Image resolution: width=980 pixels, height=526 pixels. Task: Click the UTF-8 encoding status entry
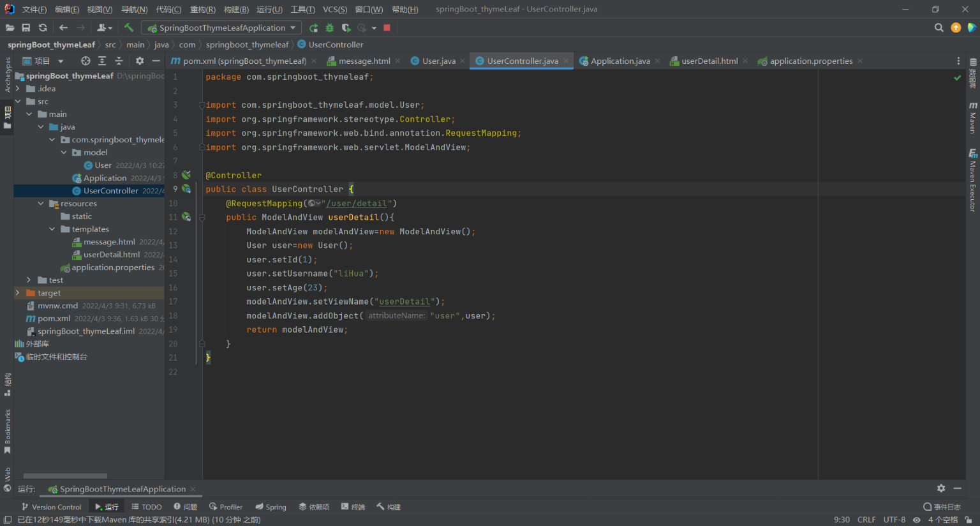click(895, 520)
